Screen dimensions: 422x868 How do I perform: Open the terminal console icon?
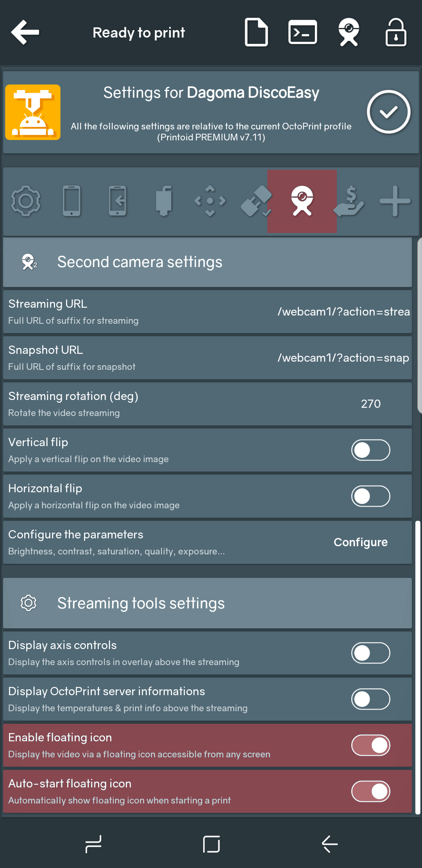pyautogui.click(x=302, y=32)
